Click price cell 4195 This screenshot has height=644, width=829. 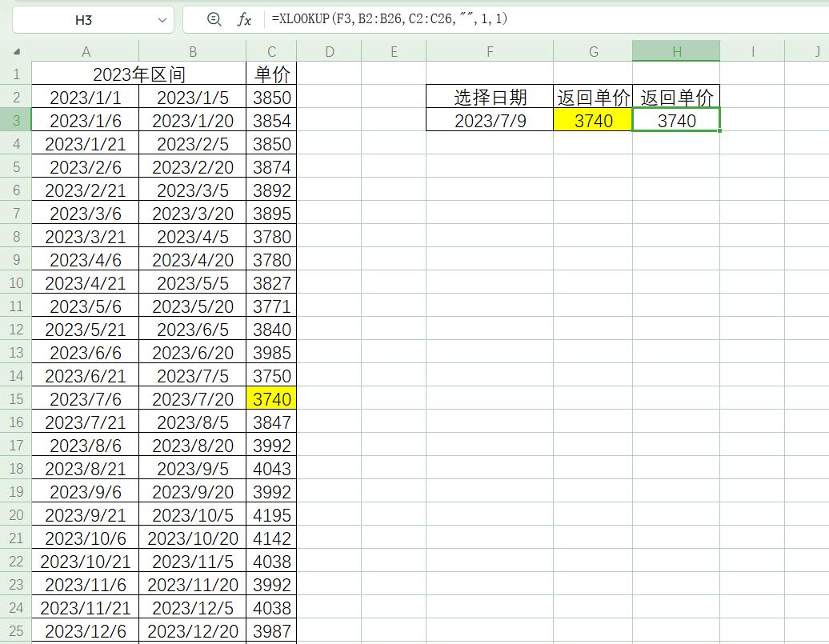point(272,514)
